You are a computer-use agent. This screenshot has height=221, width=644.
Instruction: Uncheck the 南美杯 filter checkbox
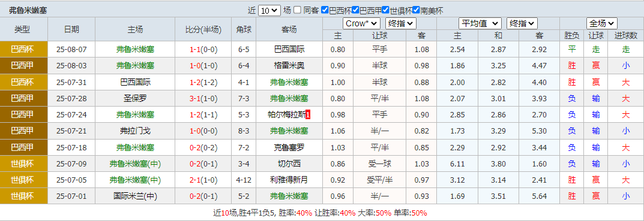416,10
